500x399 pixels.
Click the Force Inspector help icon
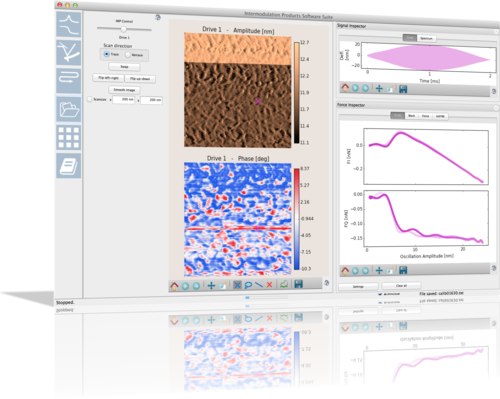494,268
